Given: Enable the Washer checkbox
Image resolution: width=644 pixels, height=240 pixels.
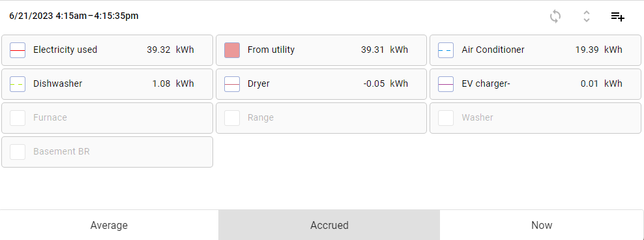Looking at the screenshot, I should (x=446, y=118).
